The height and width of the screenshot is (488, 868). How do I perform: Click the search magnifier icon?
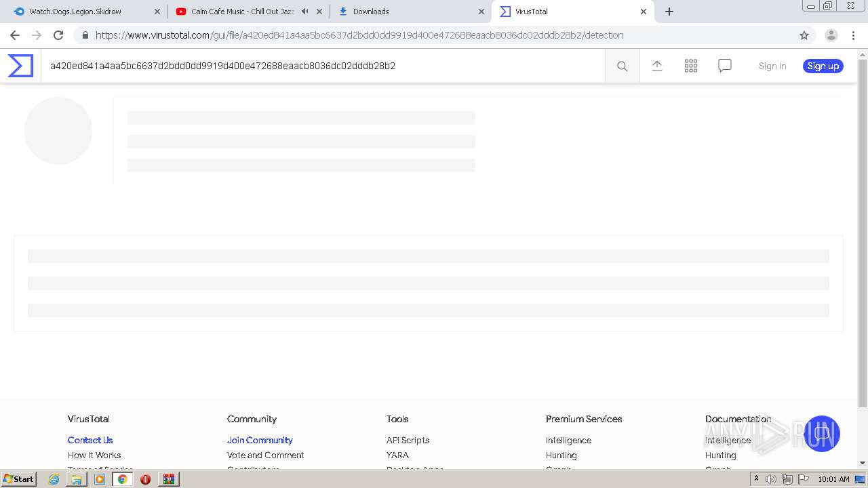[622, 66]
